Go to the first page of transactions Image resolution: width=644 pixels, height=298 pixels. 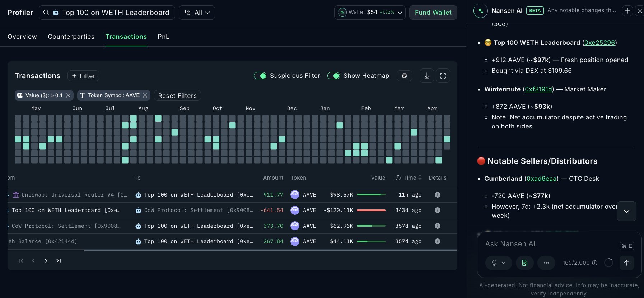(21, 261)
